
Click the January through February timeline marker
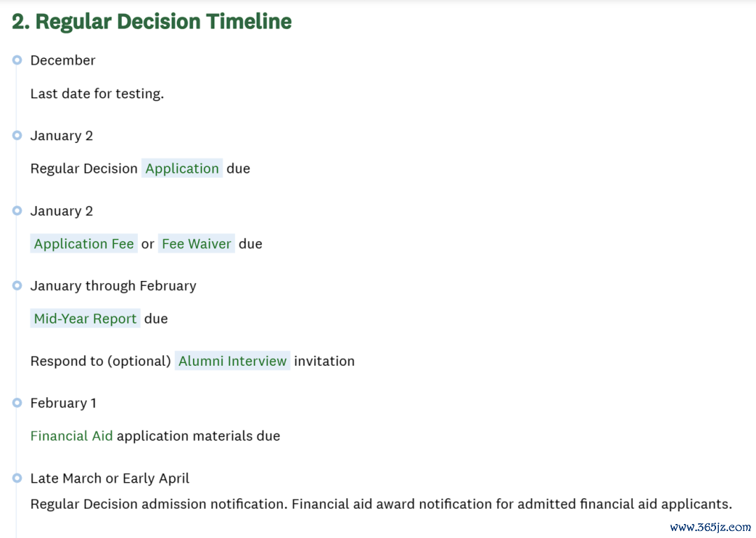(x=17, y=286)
